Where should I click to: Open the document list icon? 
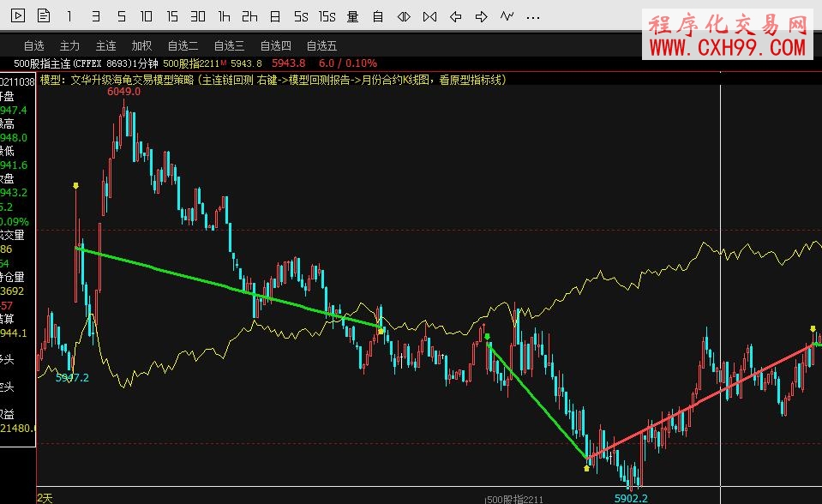[x=44, y=16]
